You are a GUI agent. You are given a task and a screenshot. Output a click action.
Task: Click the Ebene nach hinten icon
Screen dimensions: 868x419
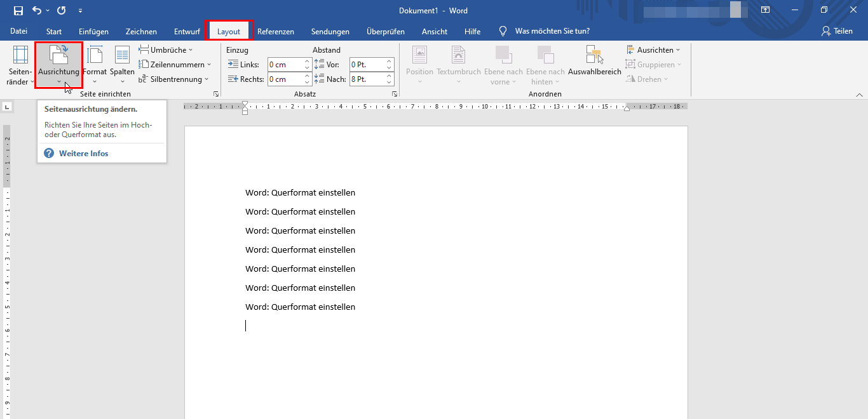[545, 55]
